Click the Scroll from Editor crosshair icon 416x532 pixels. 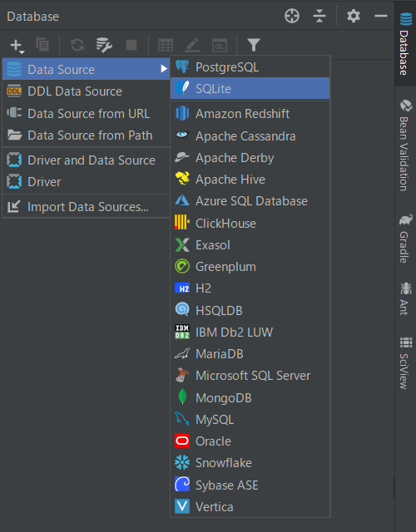[x=292, y=16]
